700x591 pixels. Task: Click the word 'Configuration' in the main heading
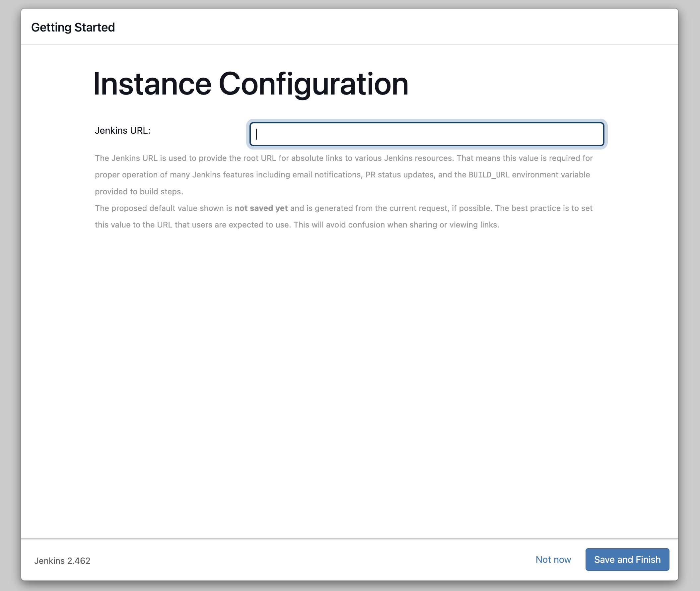[x=313, y=84]
